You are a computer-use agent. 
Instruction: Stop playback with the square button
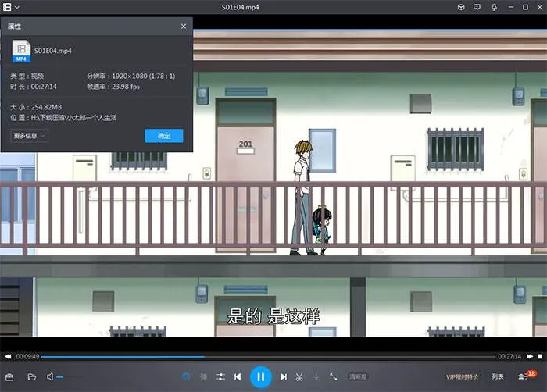[x=541, y=356]
